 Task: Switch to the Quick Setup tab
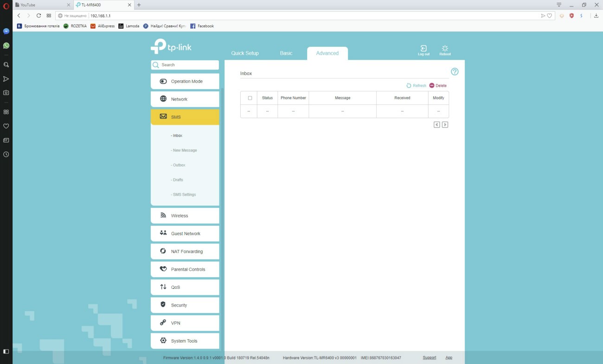pyautogui.click(x=245, y=53)
